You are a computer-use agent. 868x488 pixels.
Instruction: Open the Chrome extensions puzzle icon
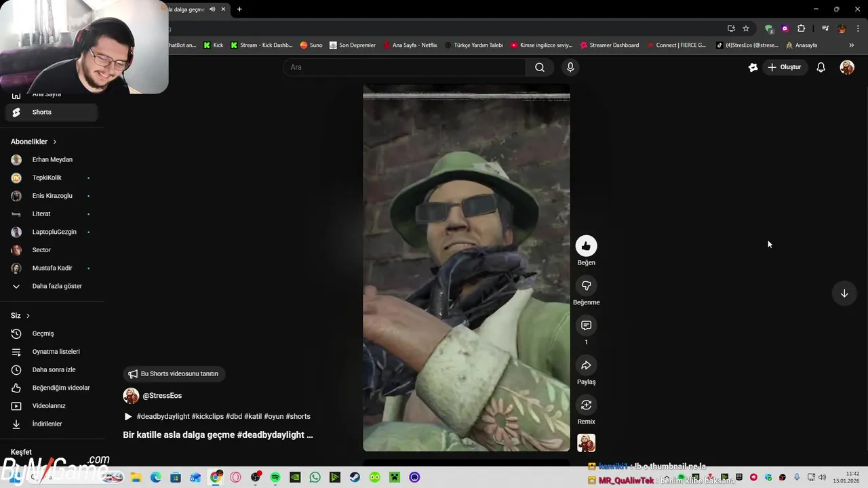coord(802,28)
